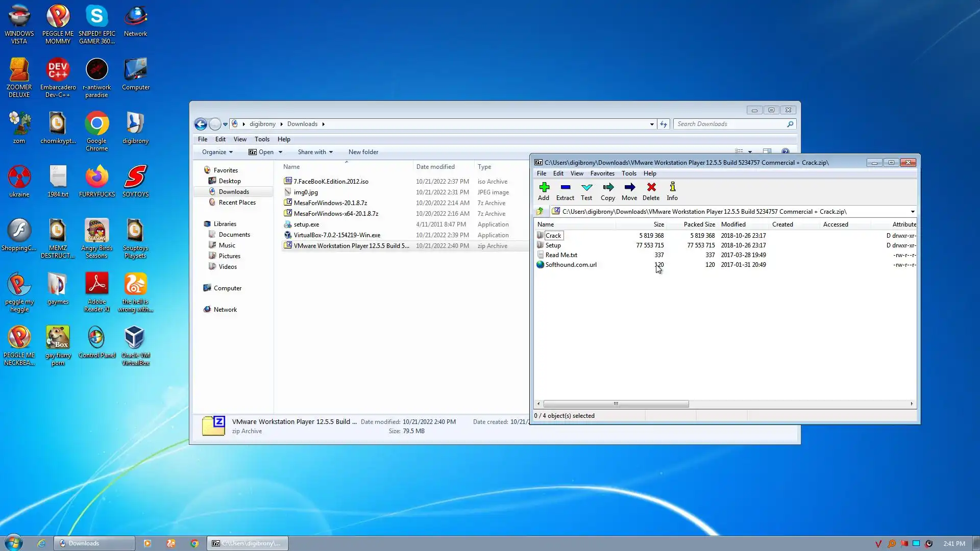Click the 7-Zip horizontal scrollbar thumb
The image size is (980, 551).
(x=616, y=404)
